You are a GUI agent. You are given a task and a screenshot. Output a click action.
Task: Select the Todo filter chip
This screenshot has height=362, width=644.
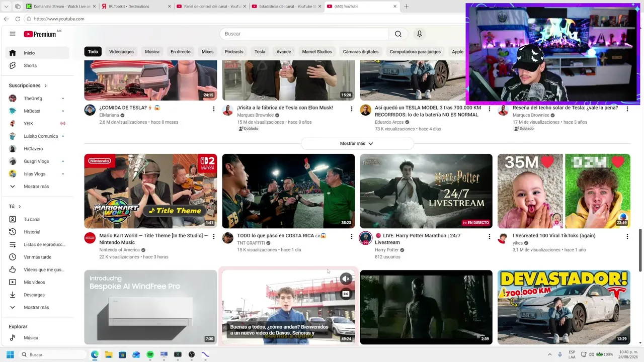coord(93,52)
